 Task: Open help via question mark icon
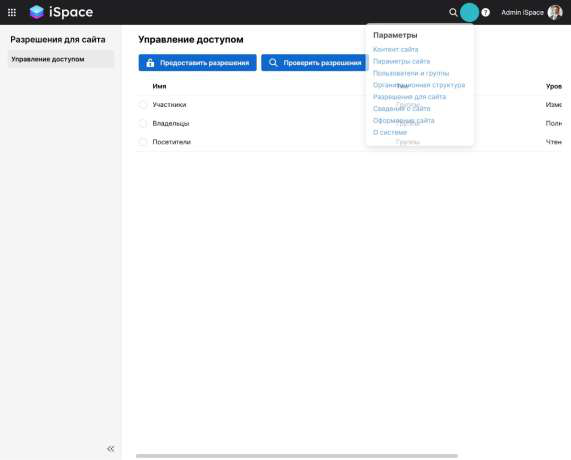click(485, 12)
